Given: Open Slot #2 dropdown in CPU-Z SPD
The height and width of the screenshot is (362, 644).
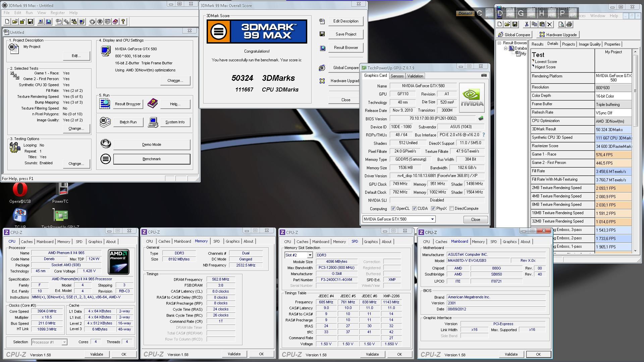Looking at the screenshot, I should click(310, 255).
